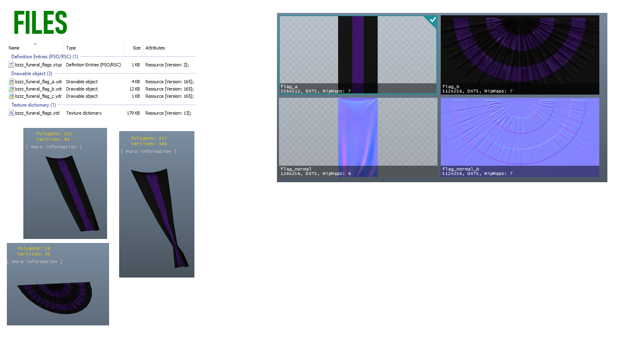Click the bzzz_funeral_flag_b.ydr file icon
Screen dimensions: 644x362
(11, 88)
